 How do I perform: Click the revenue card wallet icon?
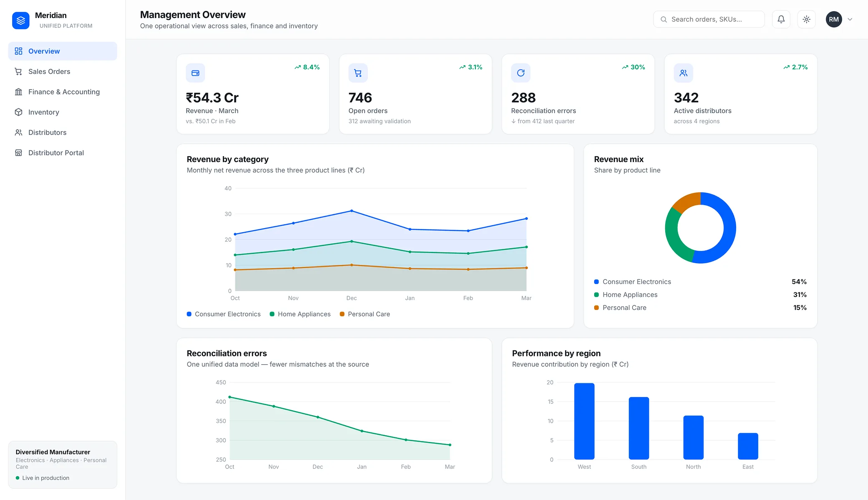click(195, 73)
